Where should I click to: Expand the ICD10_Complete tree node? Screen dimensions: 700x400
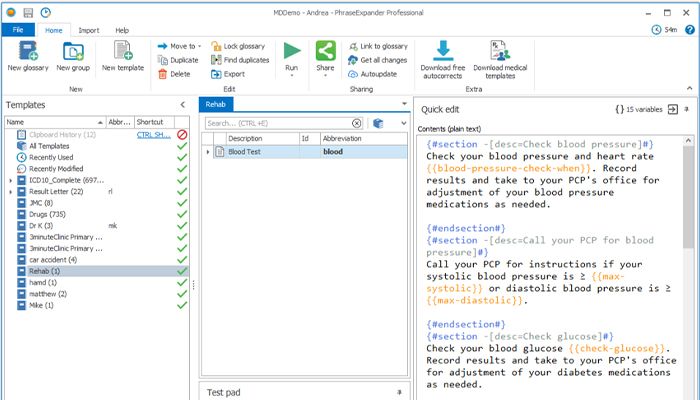10,180
